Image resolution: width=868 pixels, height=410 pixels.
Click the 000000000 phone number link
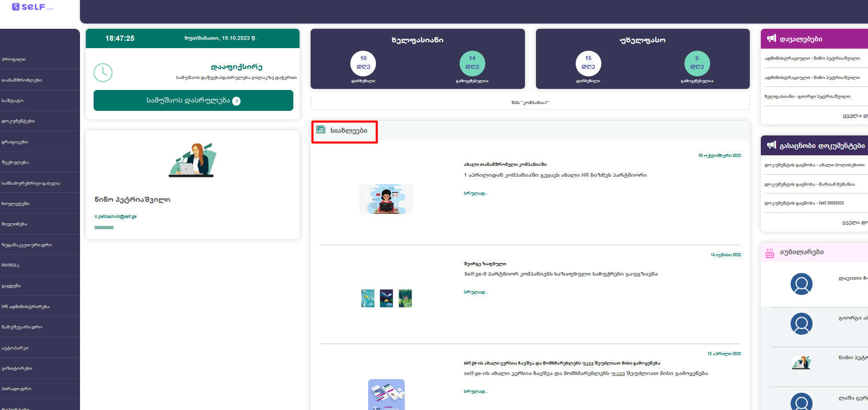pyautogui.click(x=104, y=227)
